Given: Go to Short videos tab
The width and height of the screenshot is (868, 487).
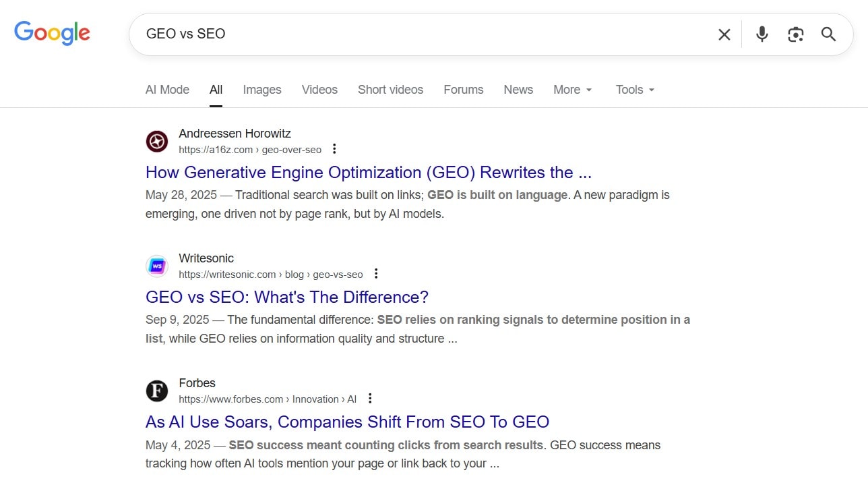Looking at the screenshot, I should (x=390, y=90).
